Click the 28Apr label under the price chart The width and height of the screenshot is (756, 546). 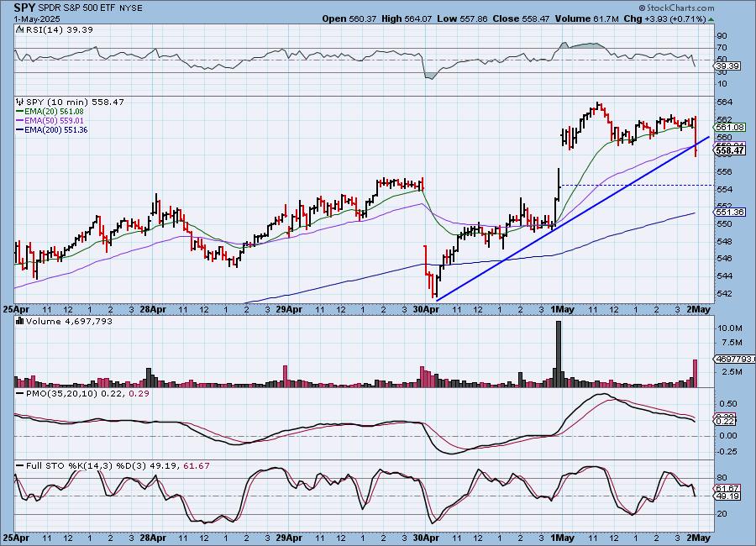pyautogui.click(x=152, y=309)
